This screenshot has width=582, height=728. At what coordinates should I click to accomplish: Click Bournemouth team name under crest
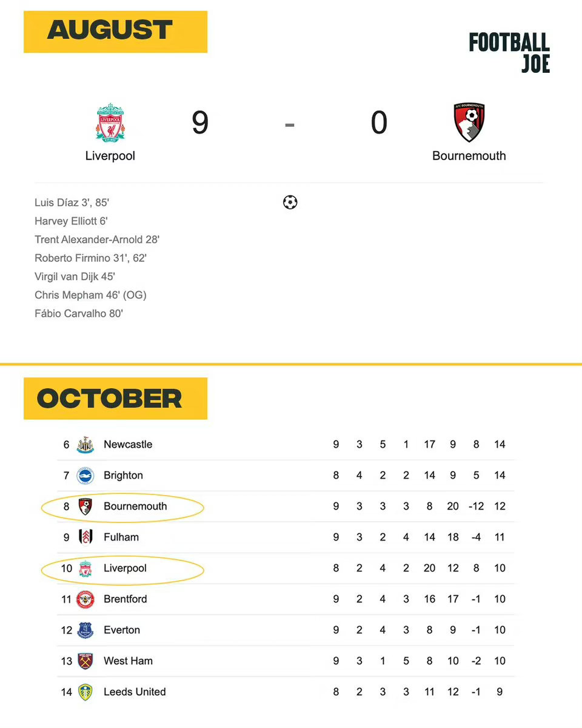click(x=469, y=156)
